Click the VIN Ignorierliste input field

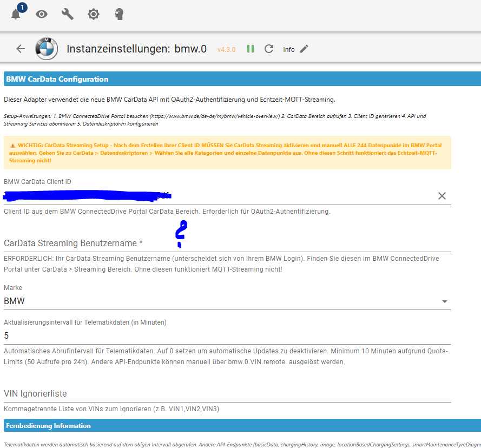click(227, 394)
